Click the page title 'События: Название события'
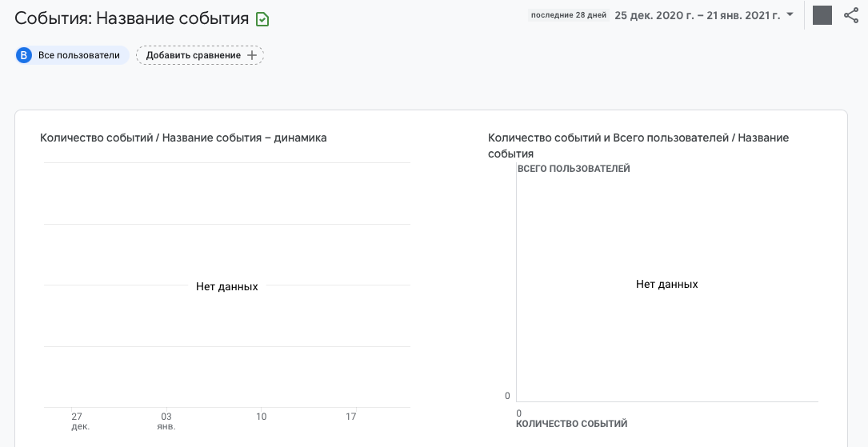Viewport: 868px width, 447px height. [x=132, y=18]
